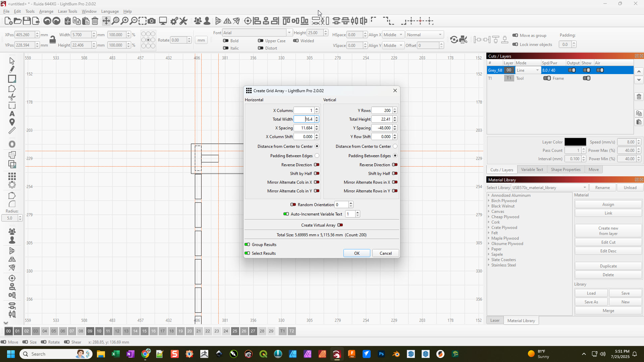Switch to the Variable Text tab
This screenshot has width=644, height=362.
[x=532, y=170]
